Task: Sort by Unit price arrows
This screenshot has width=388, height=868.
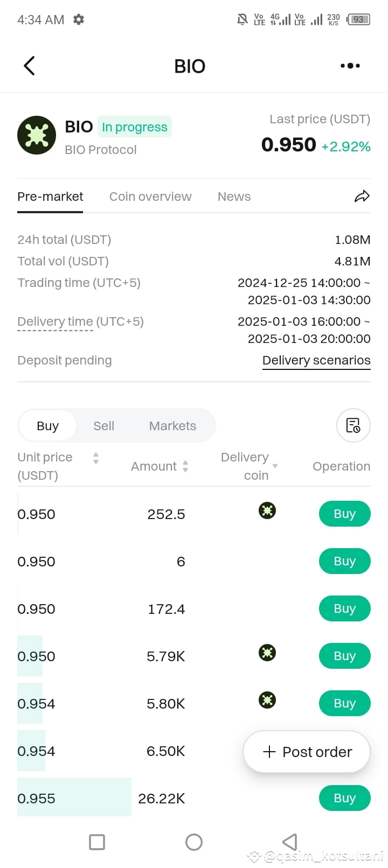Action: tap(96, 458)
